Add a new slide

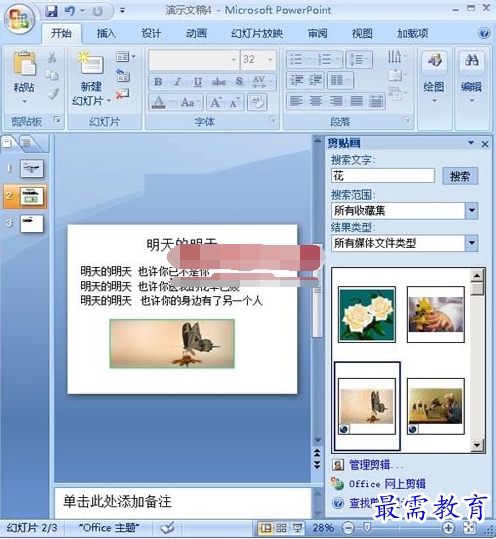(91, 63)
